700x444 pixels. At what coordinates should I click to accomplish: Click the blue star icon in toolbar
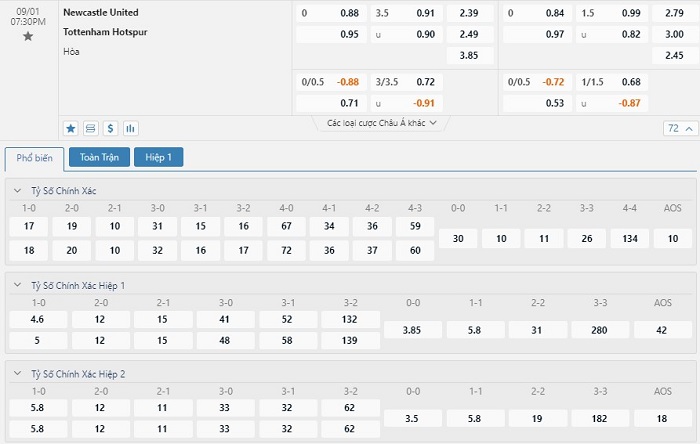(x=71, y=128)
